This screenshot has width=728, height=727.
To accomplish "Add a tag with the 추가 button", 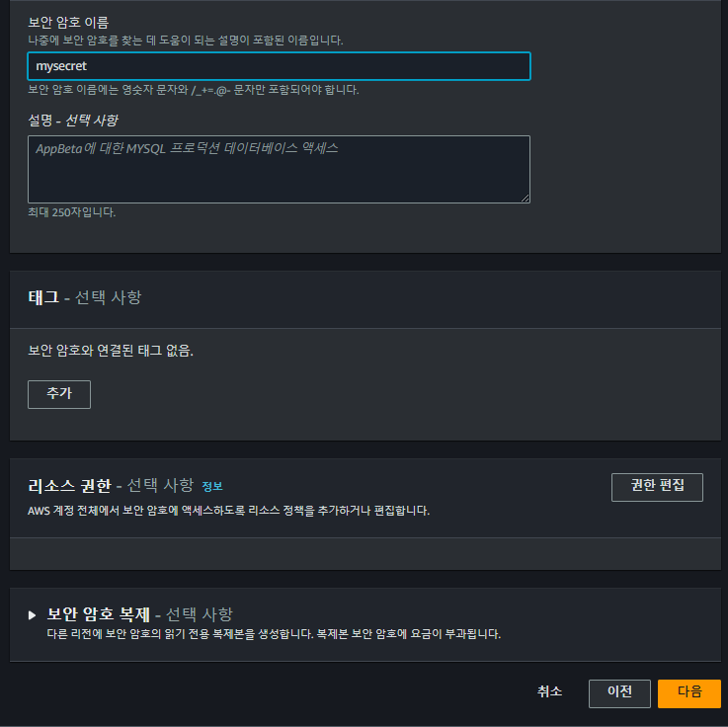I will point(59,394).
